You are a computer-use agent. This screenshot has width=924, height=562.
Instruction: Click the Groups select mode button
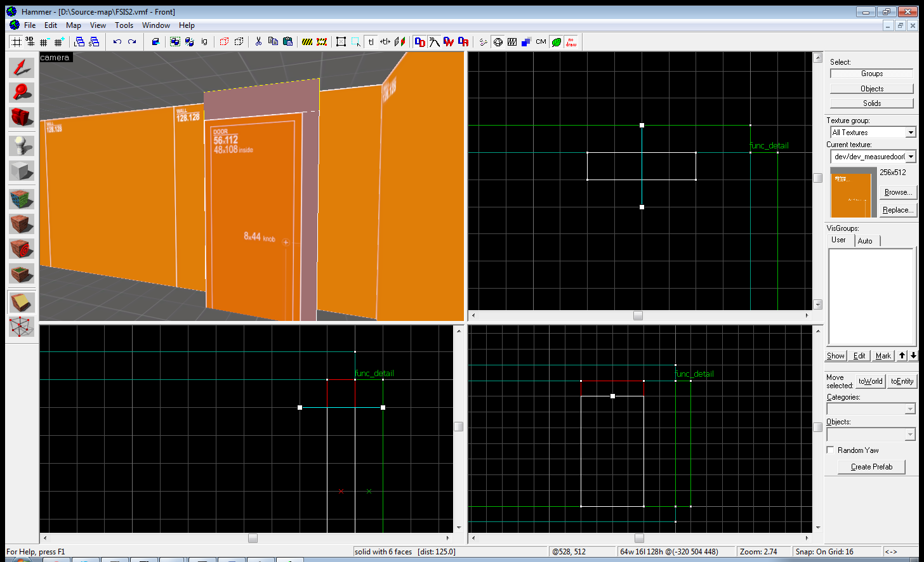(872, 74)
